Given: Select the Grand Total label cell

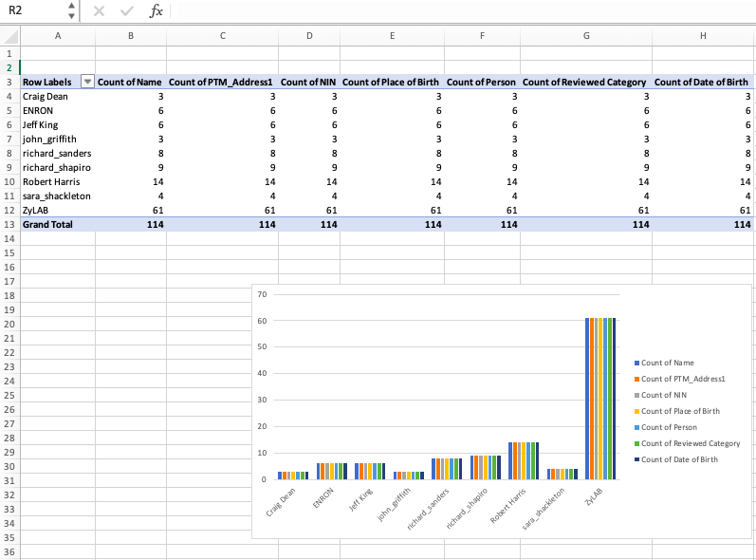Looking at the screenshot, I should [x=58, y=224].
